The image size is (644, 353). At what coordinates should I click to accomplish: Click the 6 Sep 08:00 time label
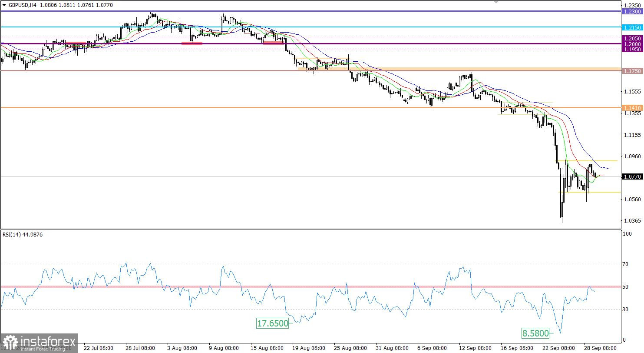[432, 348]
